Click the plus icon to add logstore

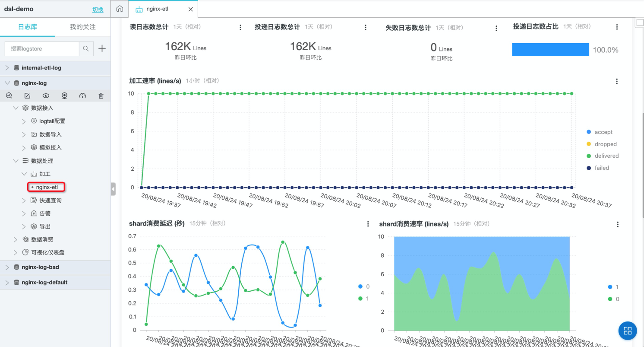pos(102,48)
